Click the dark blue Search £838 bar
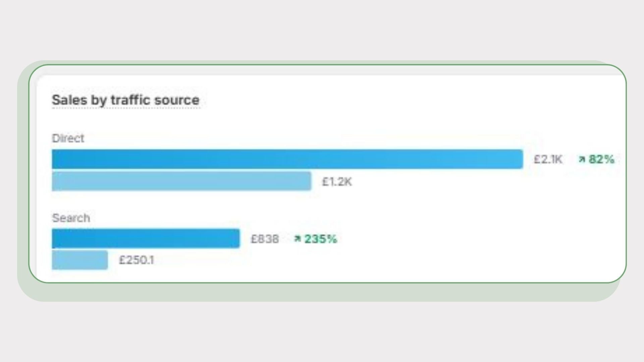This screenshot has height=362, width=644. 146,239
